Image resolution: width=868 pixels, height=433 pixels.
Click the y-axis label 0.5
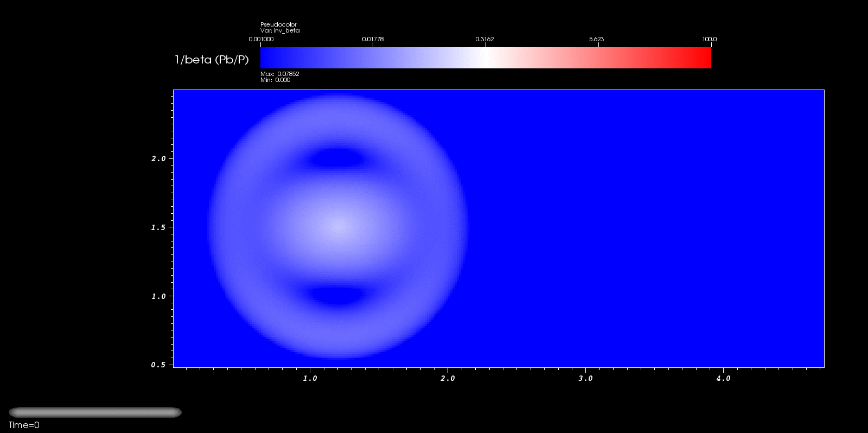tap(158, 365)
